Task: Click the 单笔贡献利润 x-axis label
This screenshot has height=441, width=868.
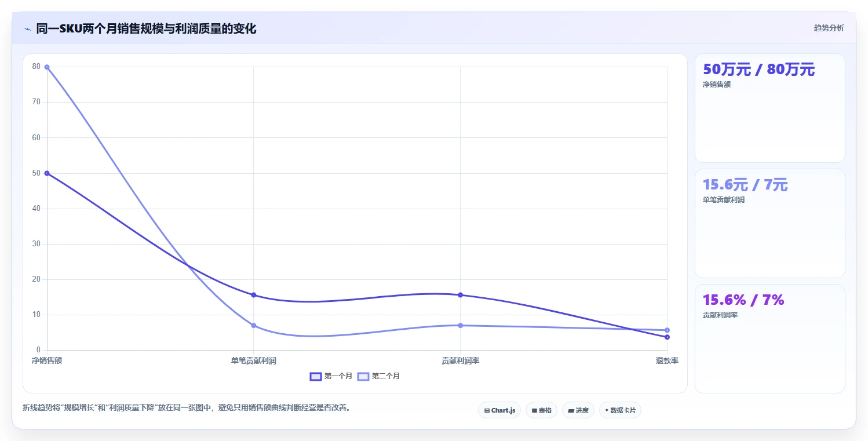Action: [254, 360]
